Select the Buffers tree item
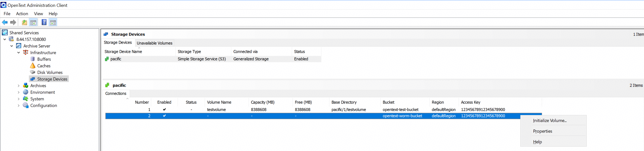Screen dimensions: 644x151 [x=44, y=59]
